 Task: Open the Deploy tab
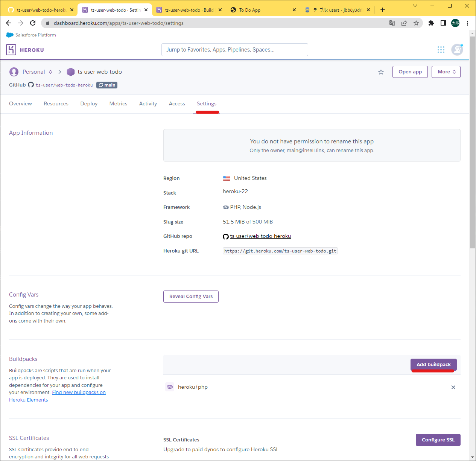point(89,103)
